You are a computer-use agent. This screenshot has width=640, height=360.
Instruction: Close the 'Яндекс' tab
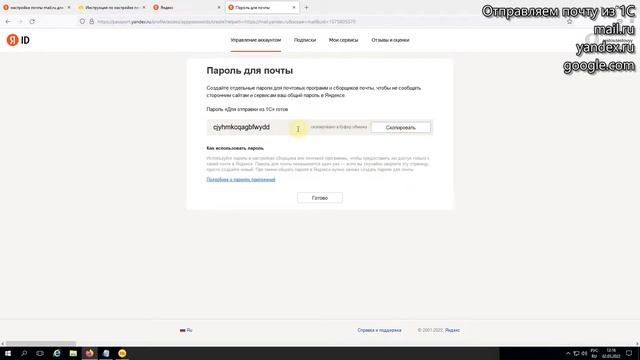tap(219, 7)
